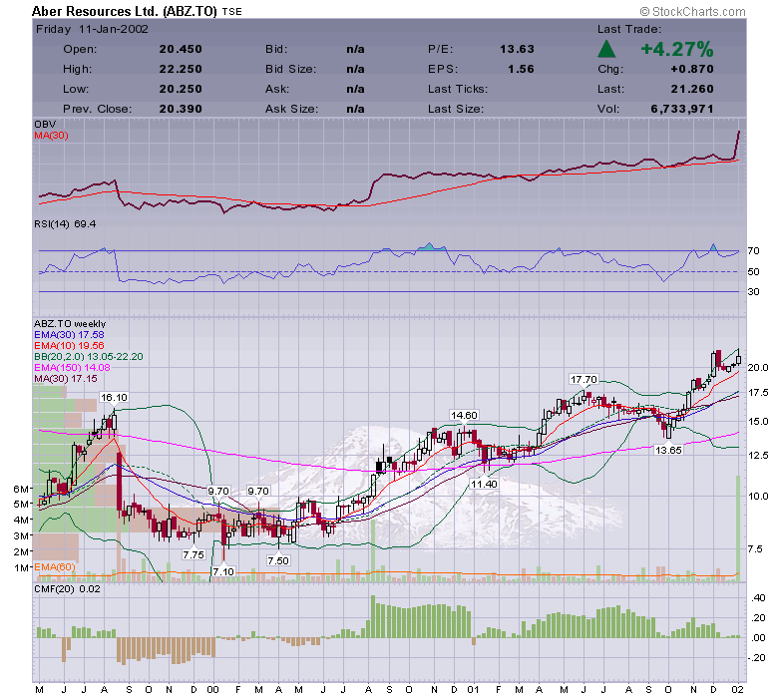Click the ABZ.TO weekly chart label
Screen dimensions: 778x700
70,324
